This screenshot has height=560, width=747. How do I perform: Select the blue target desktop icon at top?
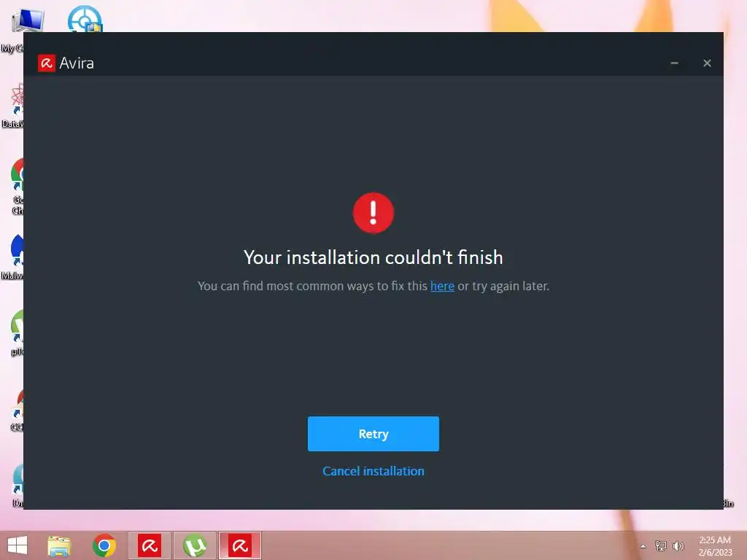pyautogui.click(x=85, y=19)
